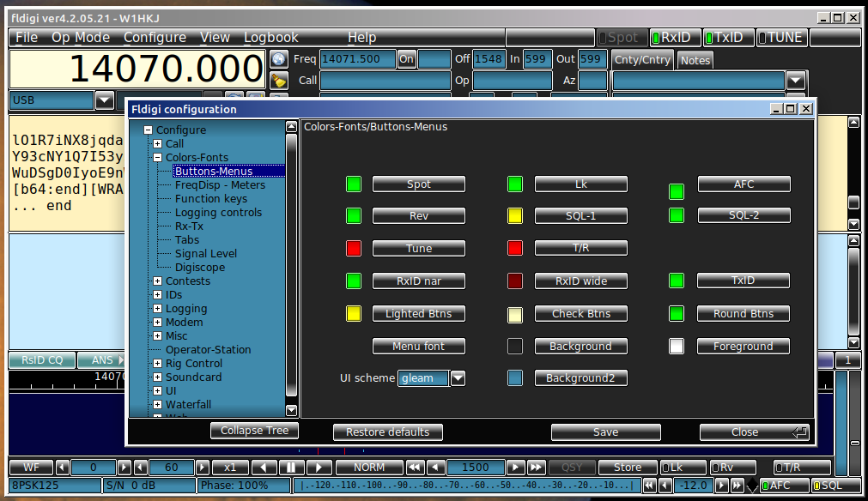The image size is (868, 501).
Task: Expand the Call tree node
Action: (158, 144)
